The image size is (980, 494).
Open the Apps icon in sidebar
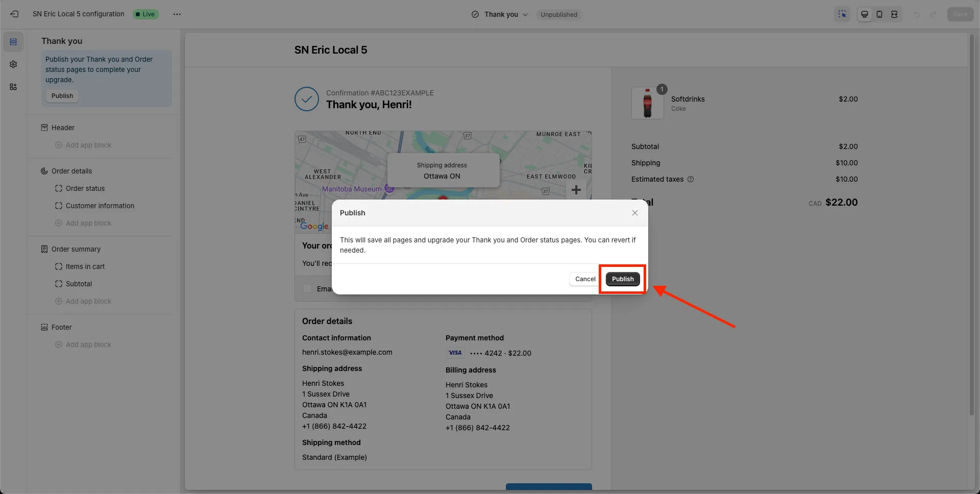coord(13,87)
